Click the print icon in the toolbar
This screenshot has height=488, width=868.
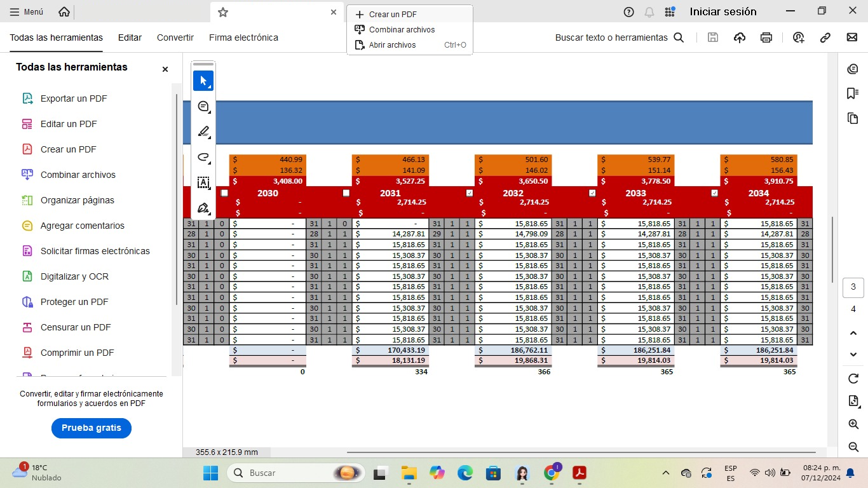(766, 37)
